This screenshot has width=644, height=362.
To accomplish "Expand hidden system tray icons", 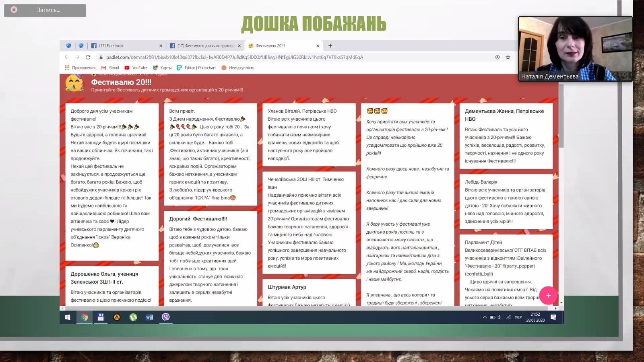I will (x=485, y=317).
